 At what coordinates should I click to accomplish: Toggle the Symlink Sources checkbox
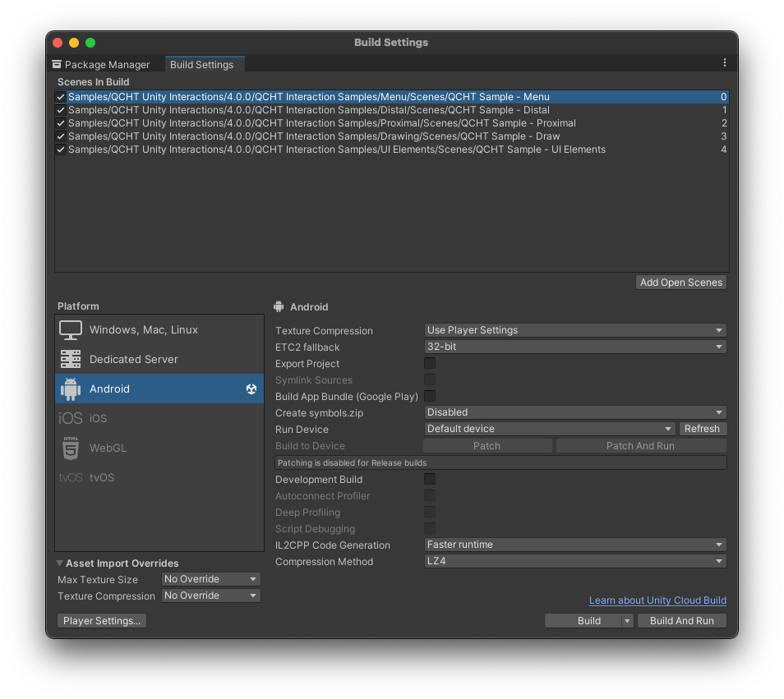[430, 379]
